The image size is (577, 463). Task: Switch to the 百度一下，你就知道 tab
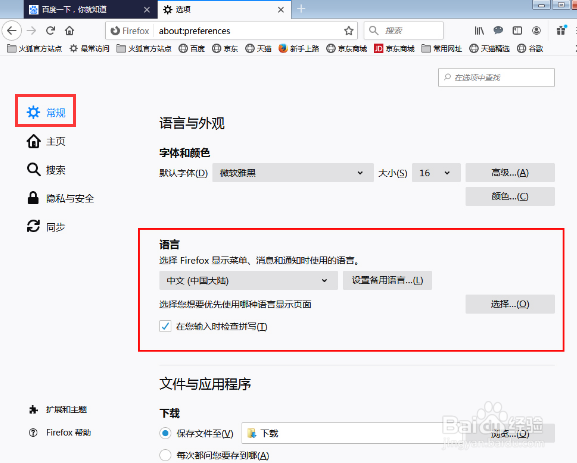(90, 10)
